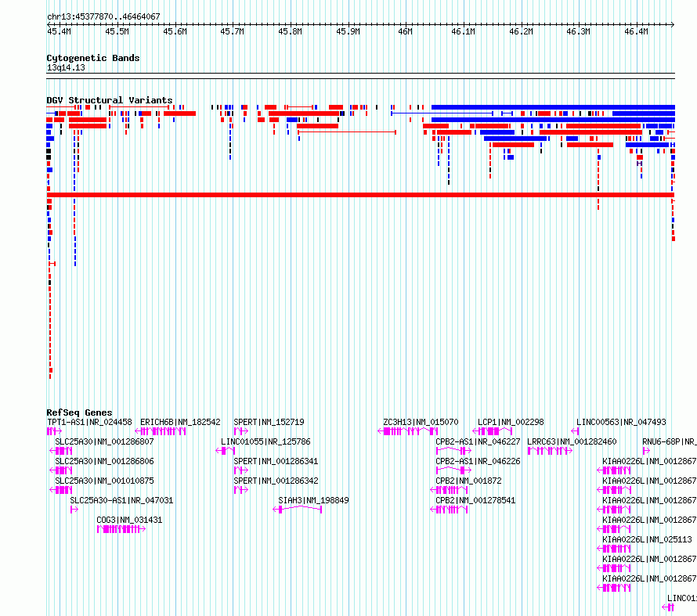Click the 45.8M ruler tick label
The width and height of the screenshot is (697, 616).
pos(290,31)
